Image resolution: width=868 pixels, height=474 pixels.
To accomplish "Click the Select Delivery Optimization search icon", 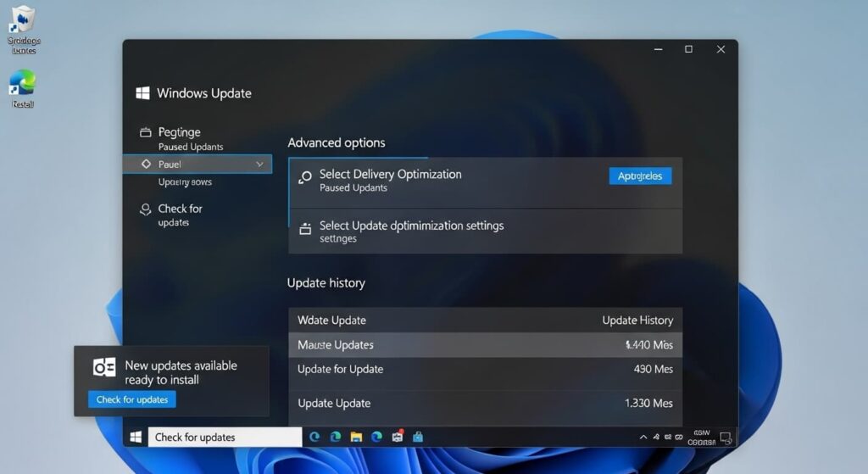I will pyautogui.click(x=305, y=177).
